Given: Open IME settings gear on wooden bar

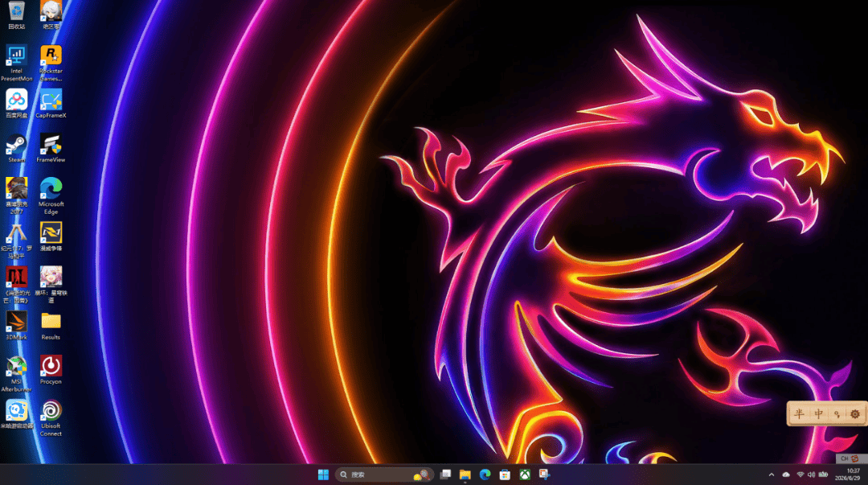Looking at the screenshot, I should tap(854, 413).
